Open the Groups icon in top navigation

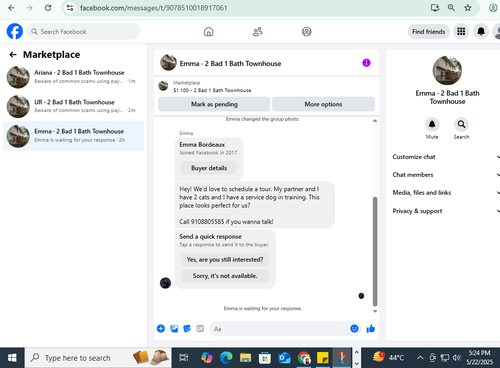coord(307,32)
